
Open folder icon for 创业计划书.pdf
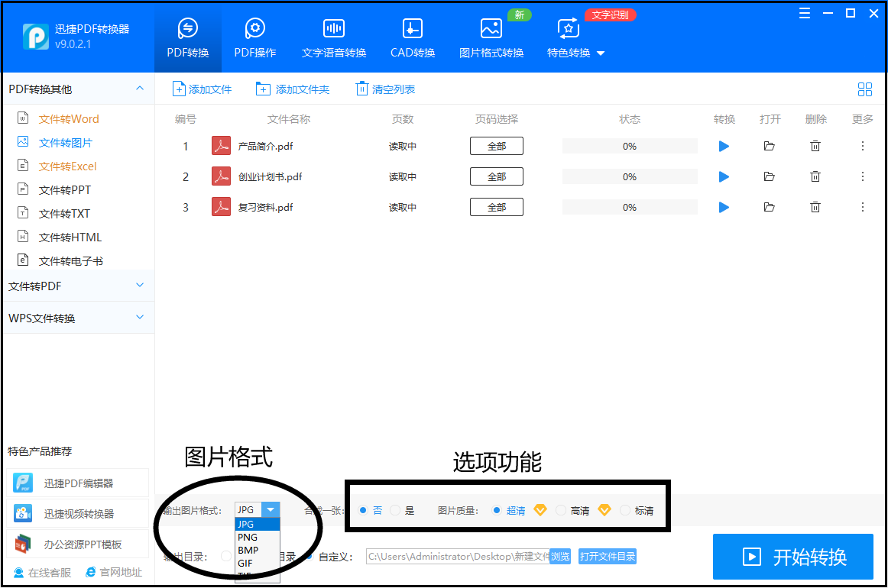point(769,176)
